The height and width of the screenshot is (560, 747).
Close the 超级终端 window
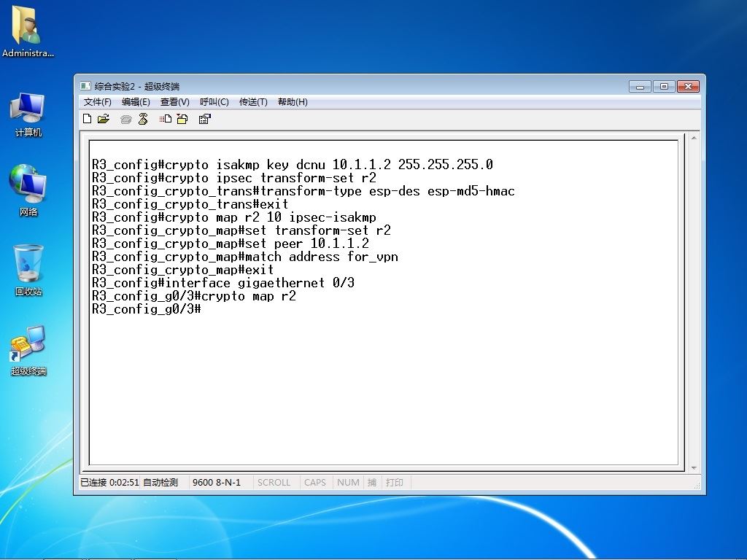click(688, 86)
